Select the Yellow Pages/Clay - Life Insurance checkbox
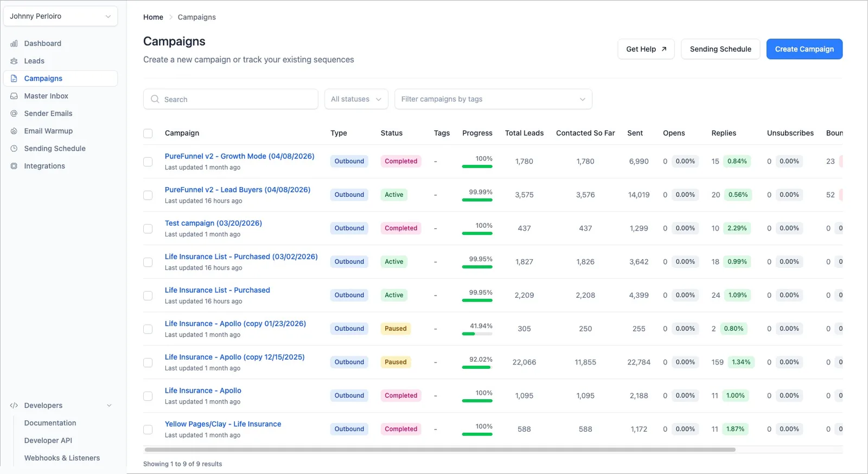868x474 pixels. coord(148,430)
